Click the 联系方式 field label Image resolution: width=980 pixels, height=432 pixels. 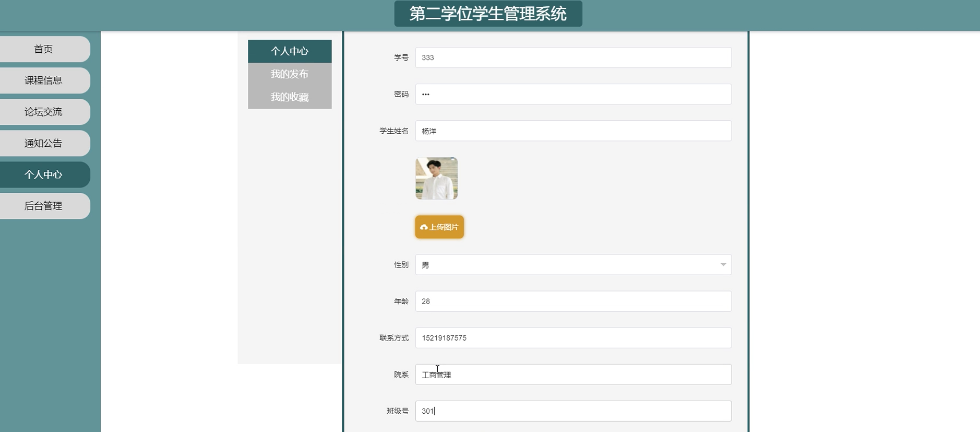tap(394, 338)
